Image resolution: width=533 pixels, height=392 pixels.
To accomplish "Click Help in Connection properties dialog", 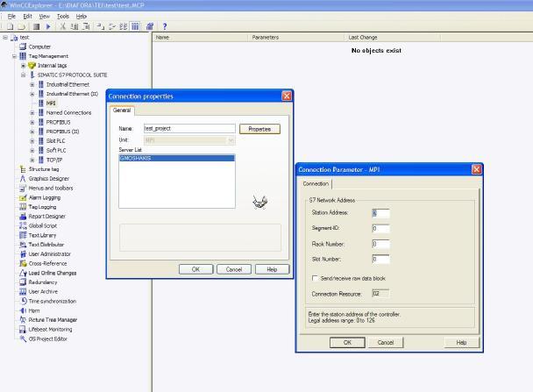I will click(x=272, y=269).
